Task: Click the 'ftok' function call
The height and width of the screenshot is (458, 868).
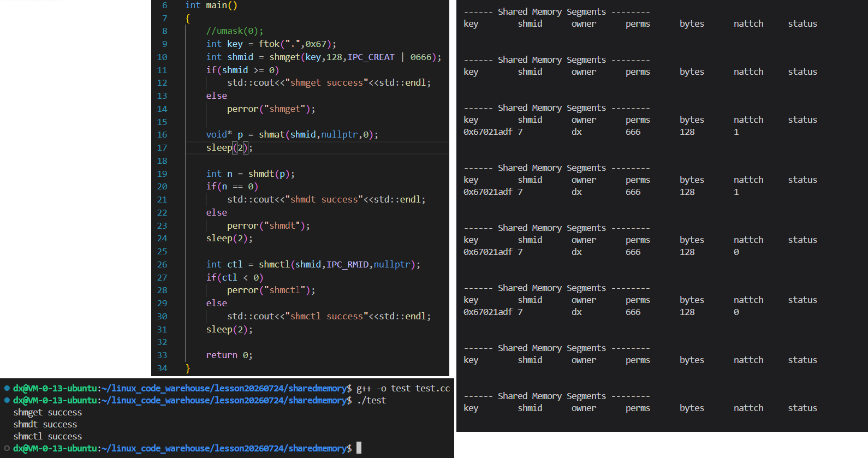Action: point(269,44)
